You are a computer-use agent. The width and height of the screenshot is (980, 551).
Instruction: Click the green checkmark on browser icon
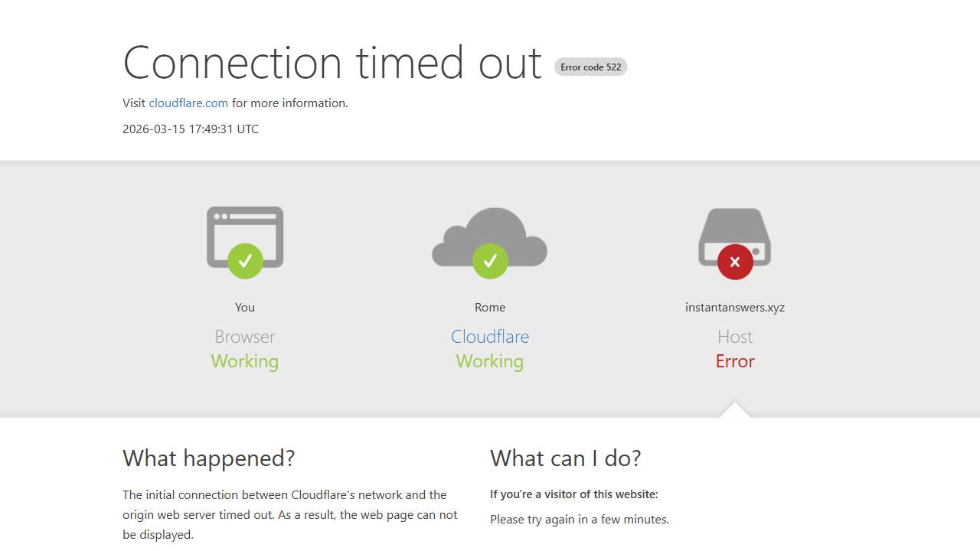245,262
